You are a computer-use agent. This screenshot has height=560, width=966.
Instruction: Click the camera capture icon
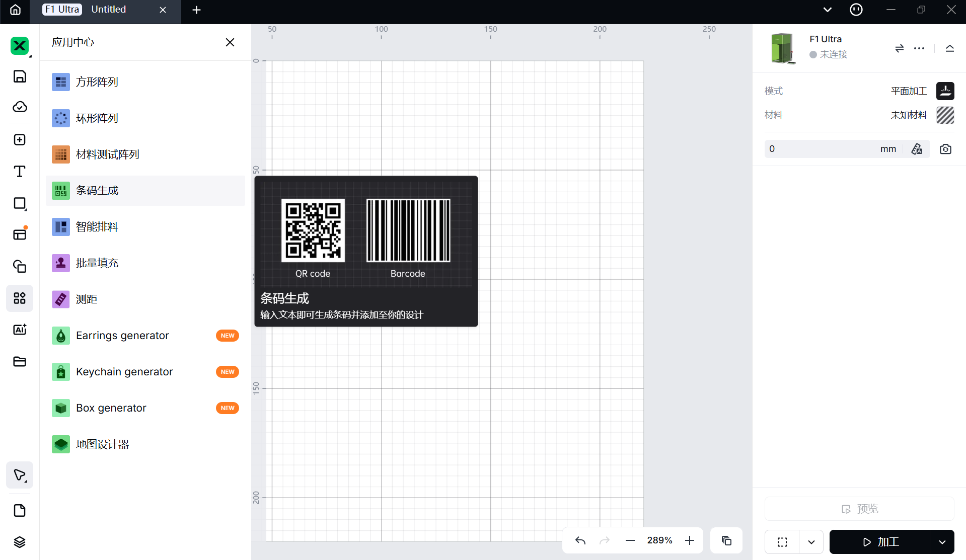tap(945, 149)
